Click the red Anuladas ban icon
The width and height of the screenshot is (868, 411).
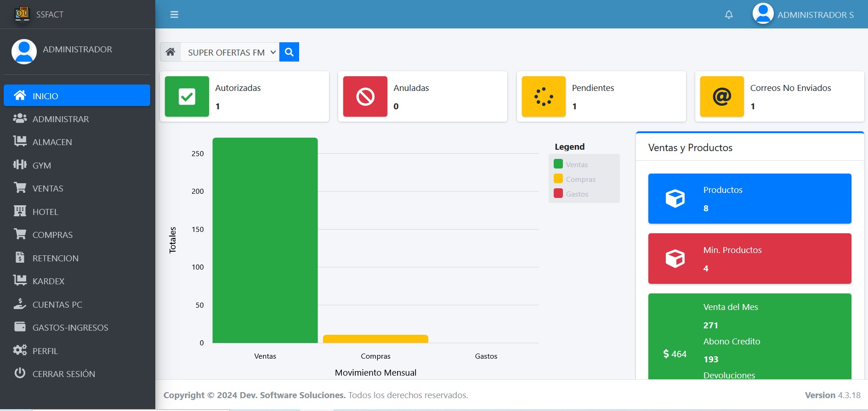coord(365,96)
